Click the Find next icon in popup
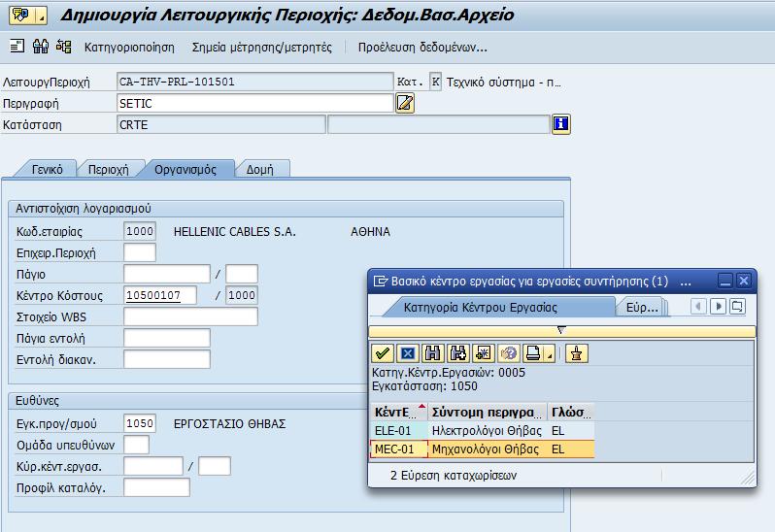 tap(458, 353)
